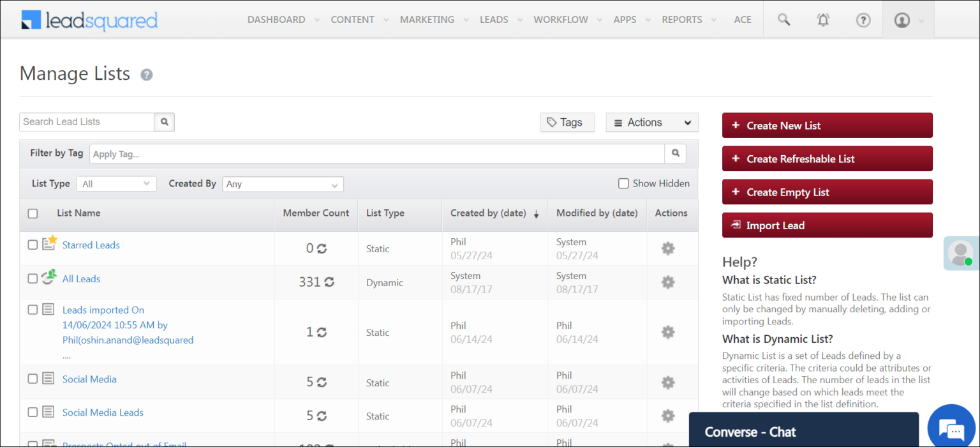Click the notification bell icon
980x447 pixels.
823,19
